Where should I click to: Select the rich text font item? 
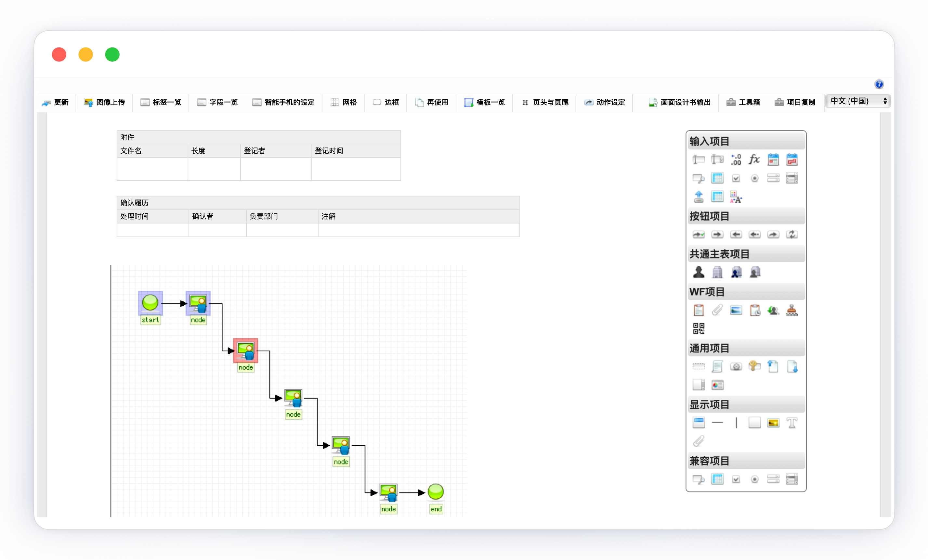click(x=736, y=197)
